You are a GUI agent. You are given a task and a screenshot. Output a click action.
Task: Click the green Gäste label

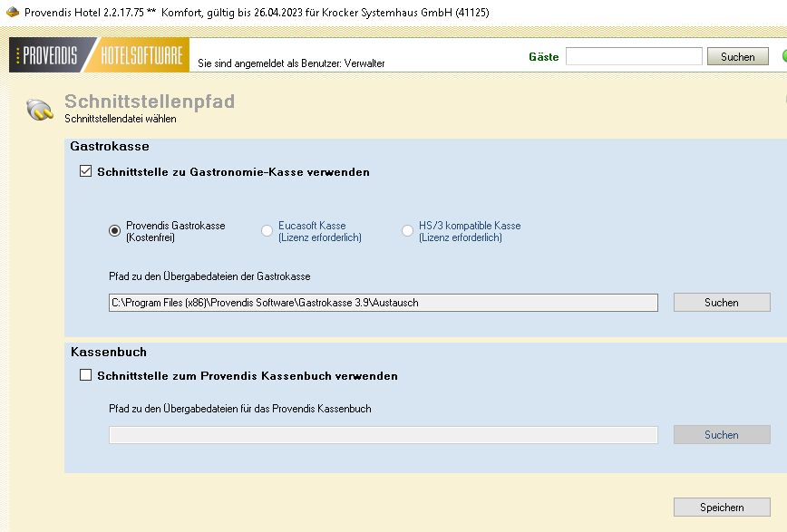tap(543, 57)
